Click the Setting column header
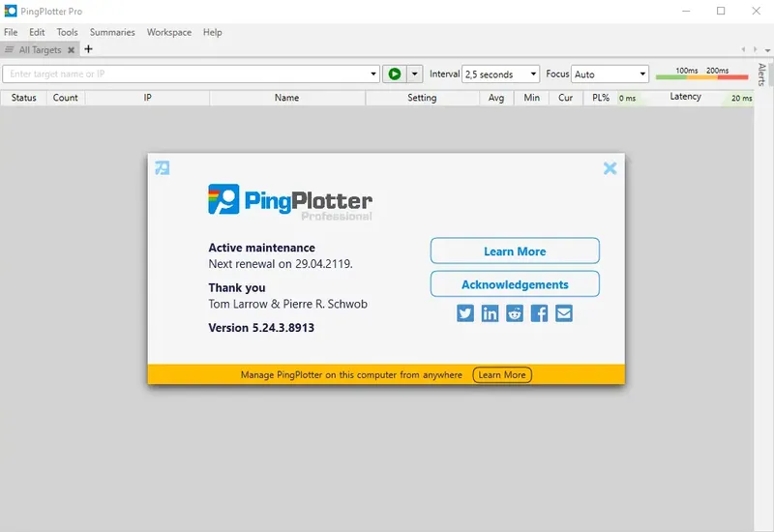774x532 pixels. pos(422,98)
